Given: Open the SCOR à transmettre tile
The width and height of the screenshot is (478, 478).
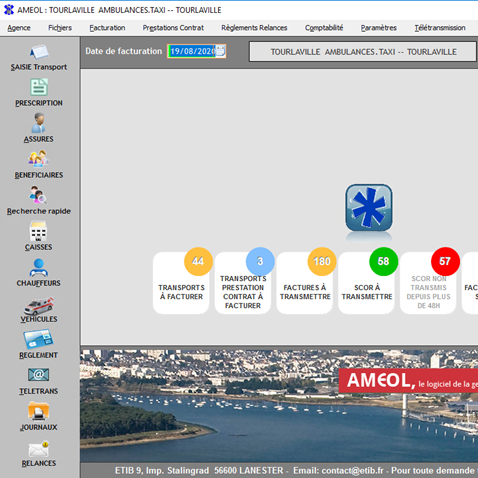Looking at the screenshot, I should pyautogui.click(x=367, y=283).
